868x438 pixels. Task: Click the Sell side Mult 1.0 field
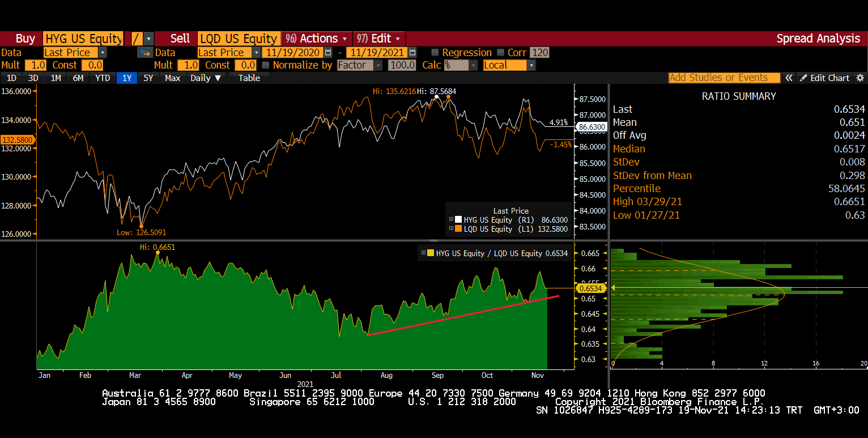(x=188, y=65)
